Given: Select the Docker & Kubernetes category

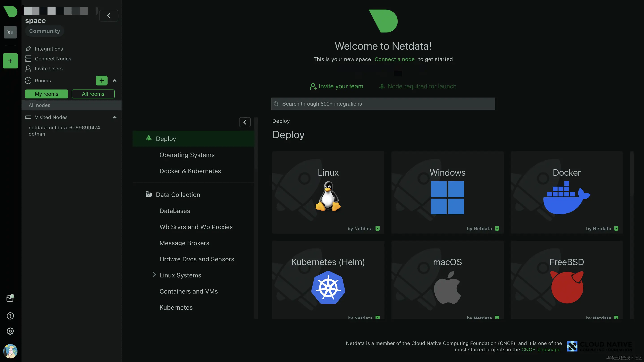Looking at the screenshot, I should point(190,171).
